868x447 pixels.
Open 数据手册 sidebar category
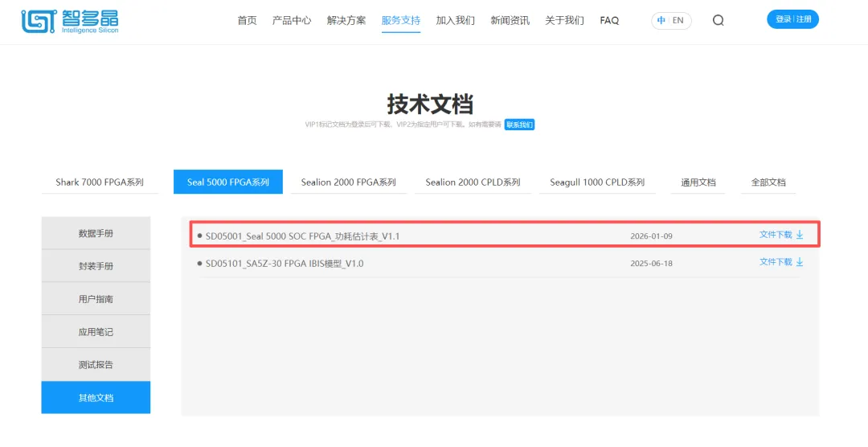[96, 233]
